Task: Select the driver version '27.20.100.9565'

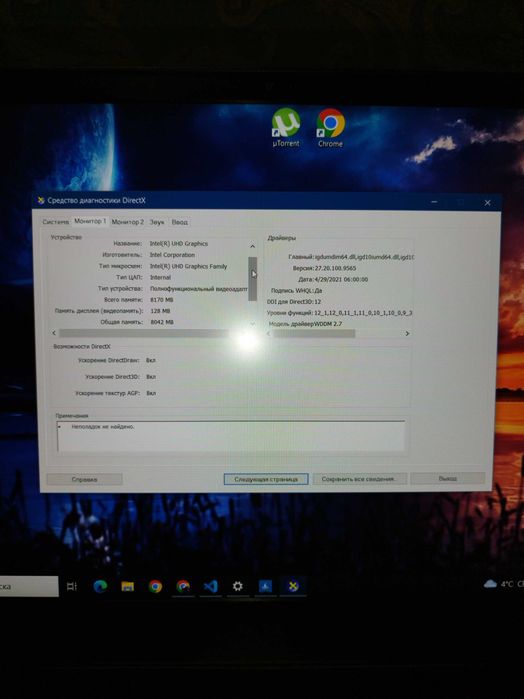Action: pyautogui.click(x=335, y=268)
